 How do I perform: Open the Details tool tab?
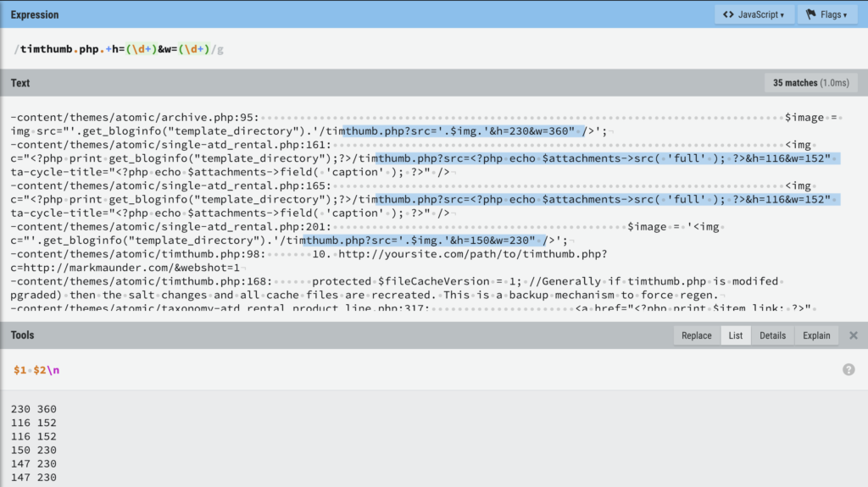pyautogui.click(x=772, y=335)
